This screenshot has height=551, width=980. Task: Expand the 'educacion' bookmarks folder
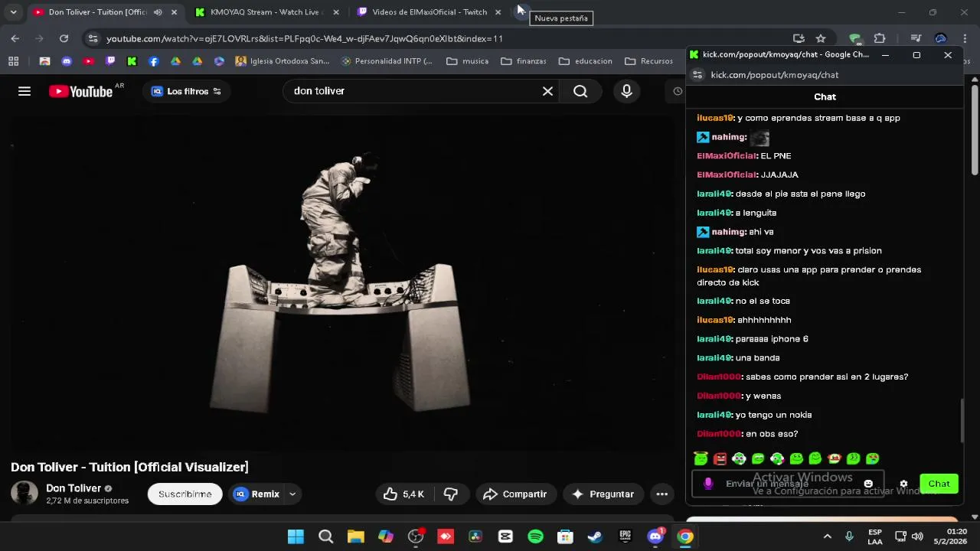click(x=586, y=61)
